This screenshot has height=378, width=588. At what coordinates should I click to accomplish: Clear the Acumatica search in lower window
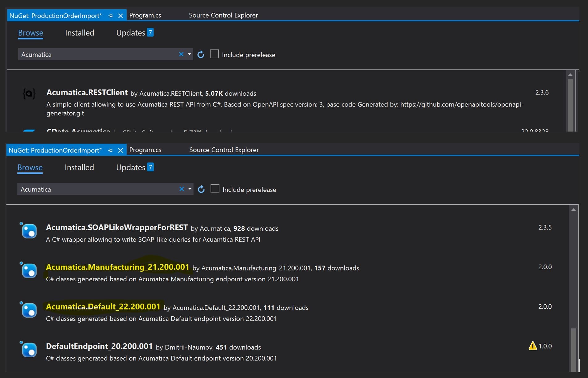tap(182, 189)
